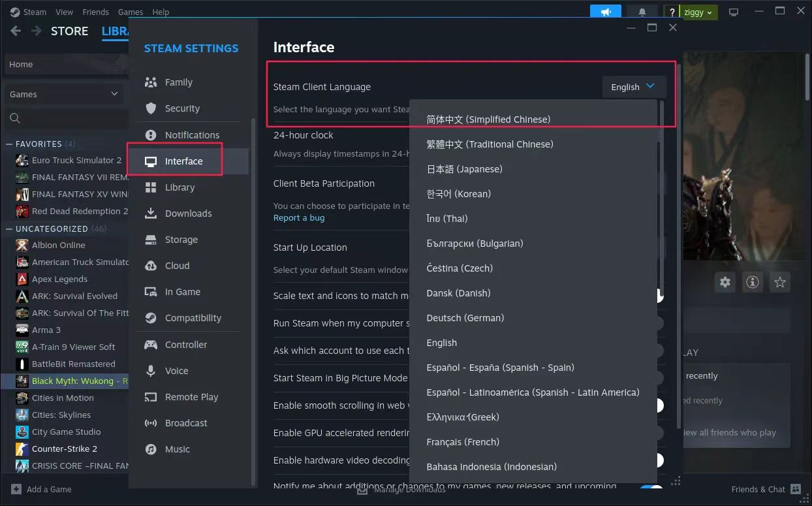Open the Voice microphone settings icon
Viewport: 812px width, 506px height.
pyautogui.click(x=151, y=371)
